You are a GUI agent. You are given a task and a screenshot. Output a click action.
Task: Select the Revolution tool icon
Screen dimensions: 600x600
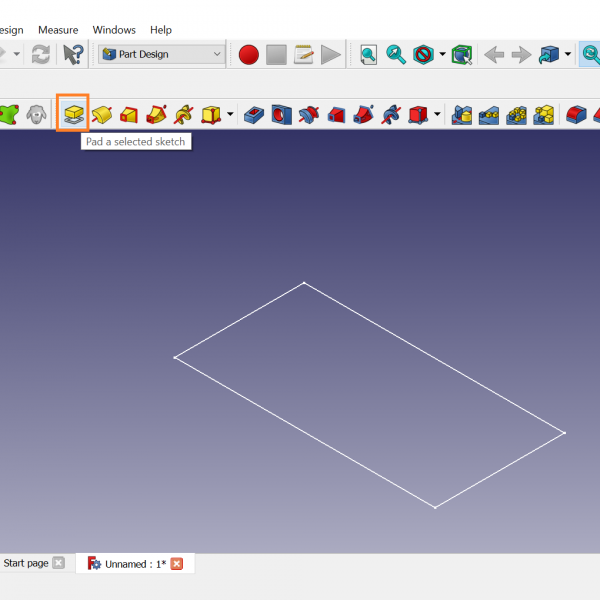101,115
